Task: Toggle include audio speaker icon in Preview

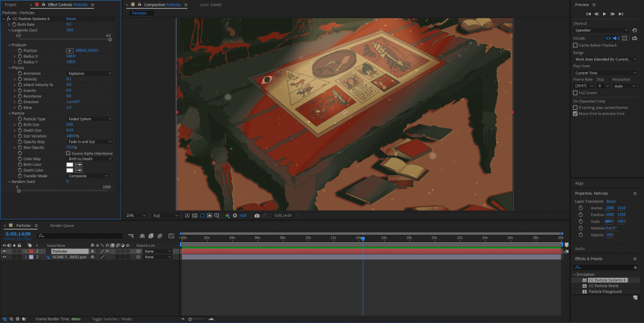Action: tap(616, 38)
